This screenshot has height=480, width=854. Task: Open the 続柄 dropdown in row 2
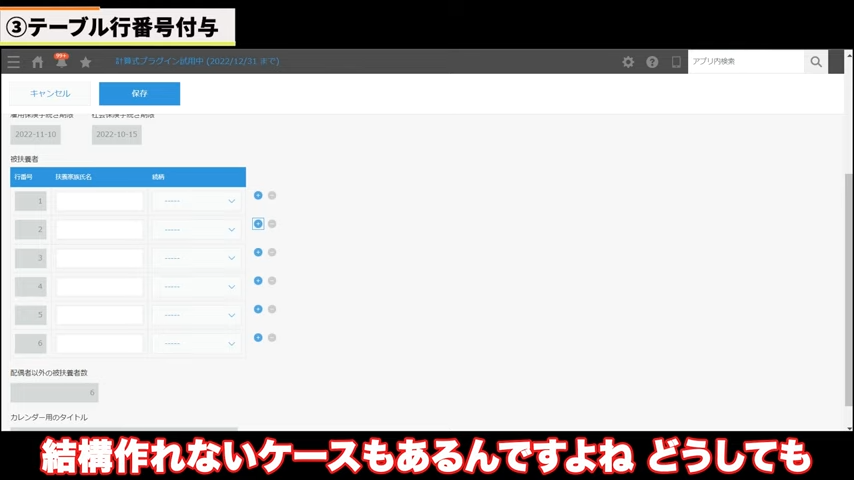(196, 229)
